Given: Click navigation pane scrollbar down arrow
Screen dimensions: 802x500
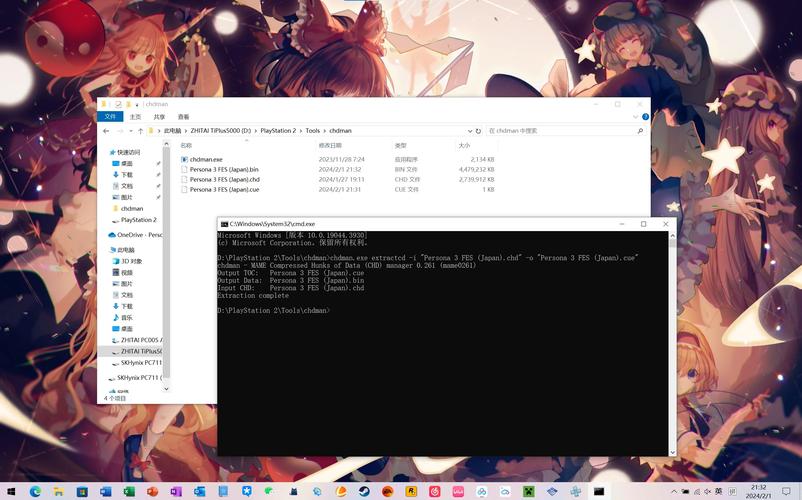Looking at the screenshot, I should 166,389.
